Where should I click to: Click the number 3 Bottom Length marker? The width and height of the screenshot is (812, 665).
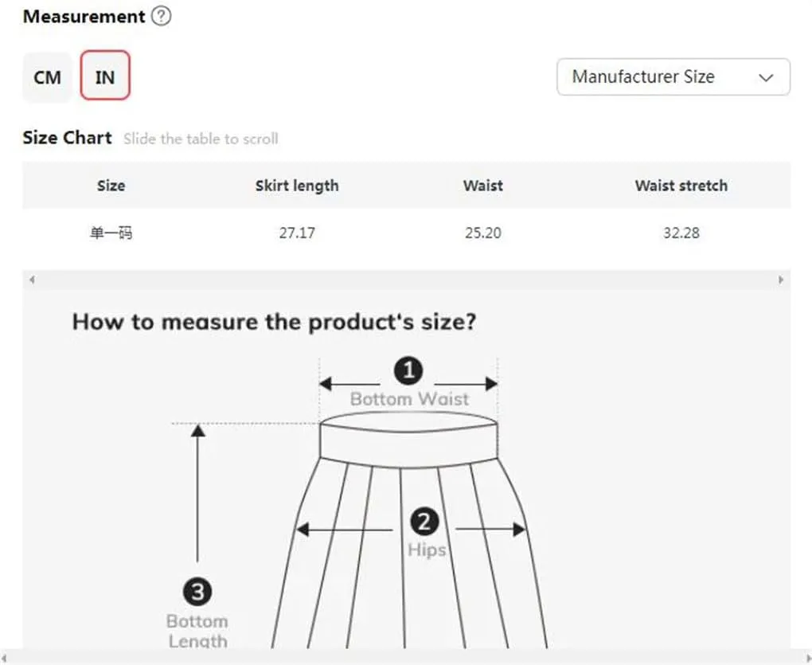(197, 592)
